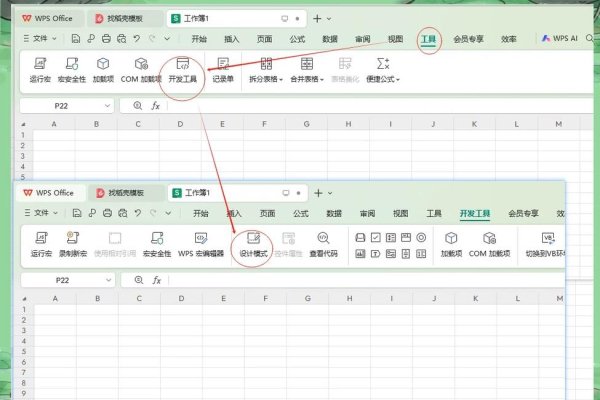This screenshot has height=400, width=600.
Task: Click undo arrow in 开发工具 window toolbar
Action: 138,213
